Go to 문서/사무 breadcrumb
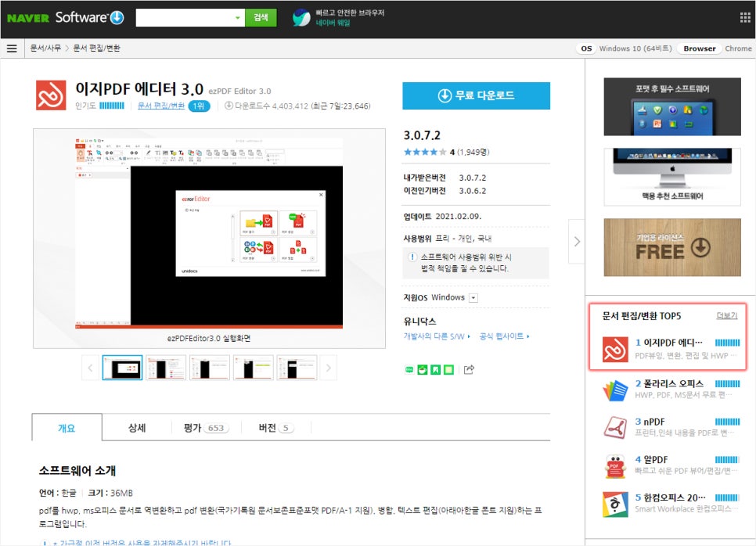Screen dimensions: 756x546 click(45, 48)
